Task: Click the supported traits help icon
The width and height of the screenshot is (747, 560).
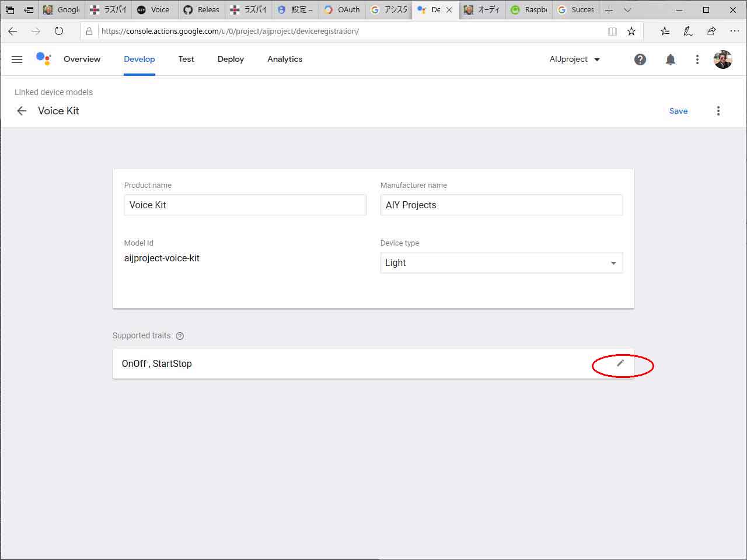Action: (180, 336)
